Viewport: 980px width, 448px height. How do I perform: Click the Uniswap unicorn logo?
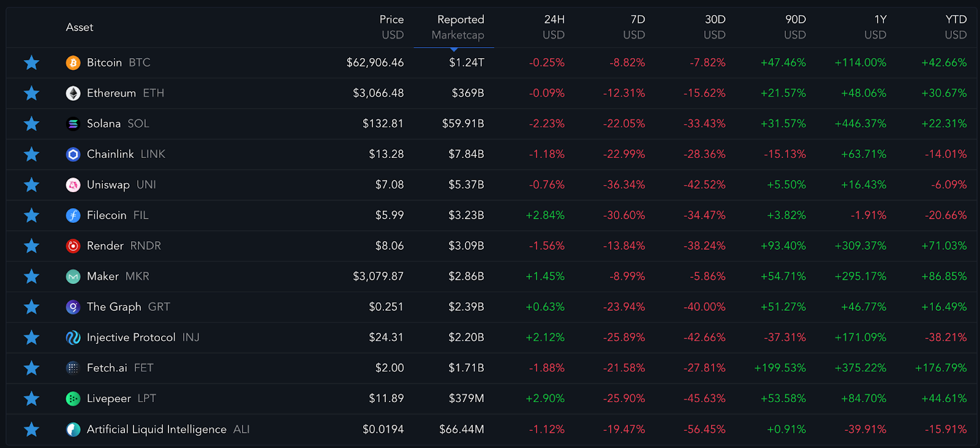[x=73, y=185]
